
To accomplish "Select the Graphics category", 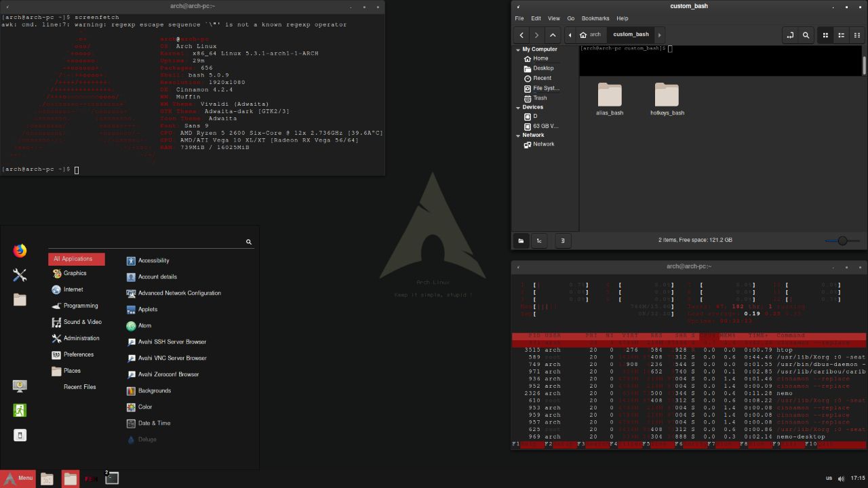I will [69, 273].
